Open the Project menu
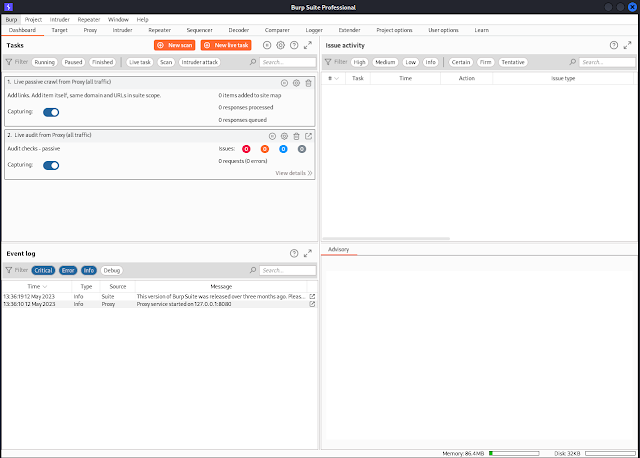640x458 pixels. click(x=33, y=20)
